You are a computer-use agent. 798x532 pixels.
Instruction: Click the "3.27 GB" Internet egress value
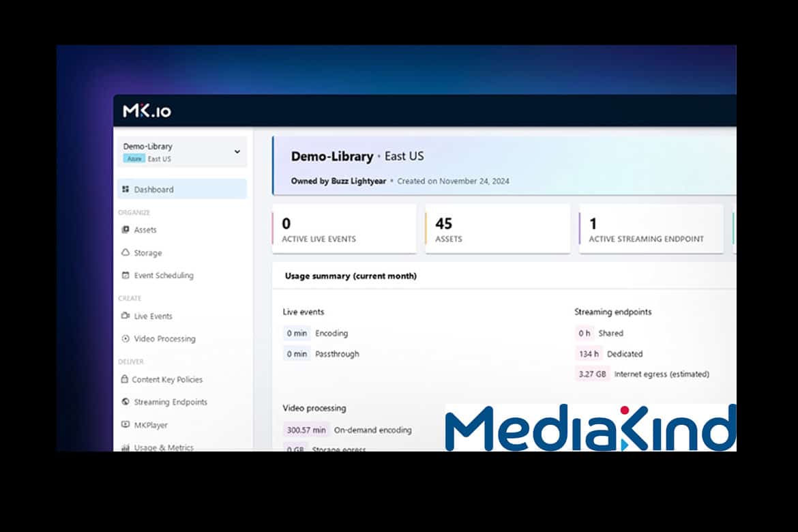point(593,374)
